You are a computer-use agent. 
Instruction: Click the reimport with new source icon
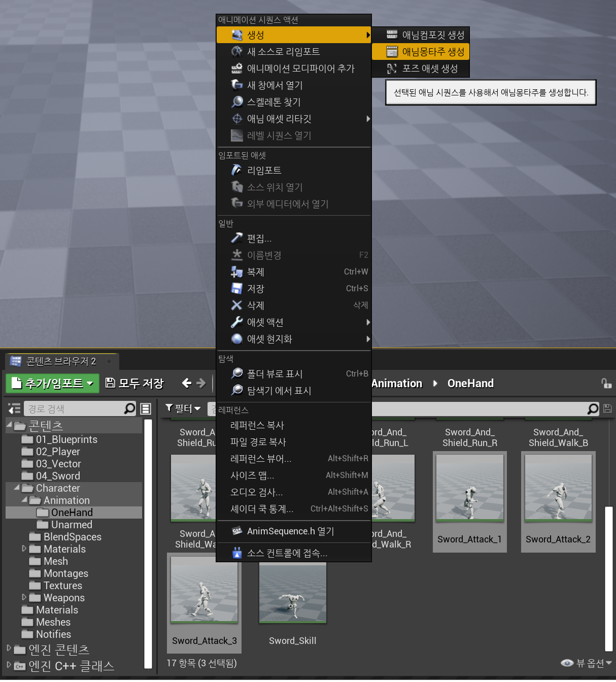pos(237,52)
